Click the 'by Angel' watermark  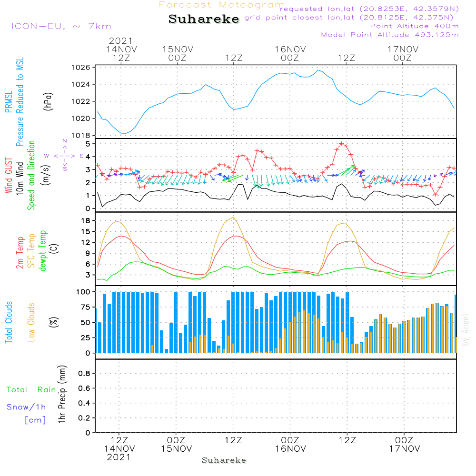click(466, 330)
